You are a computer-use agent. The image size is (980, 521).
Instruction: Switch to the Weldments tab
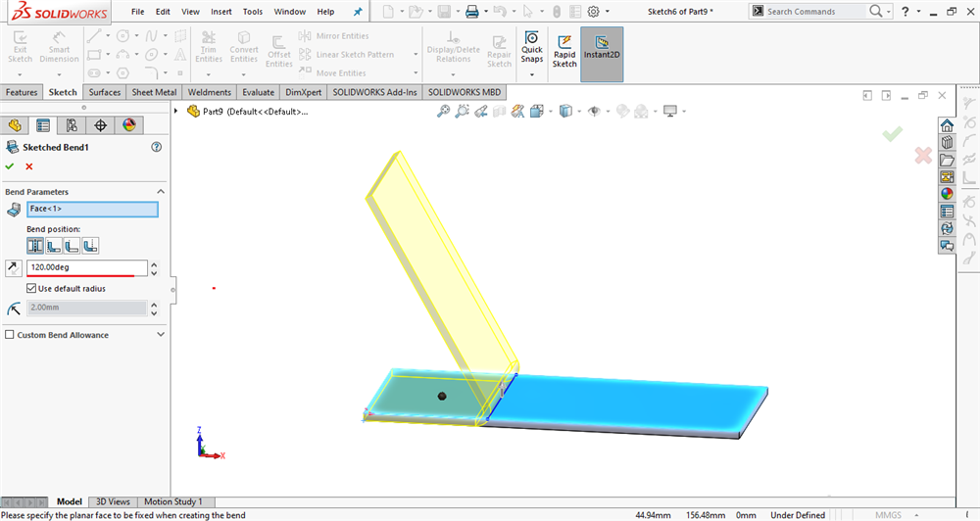(210, 92)
